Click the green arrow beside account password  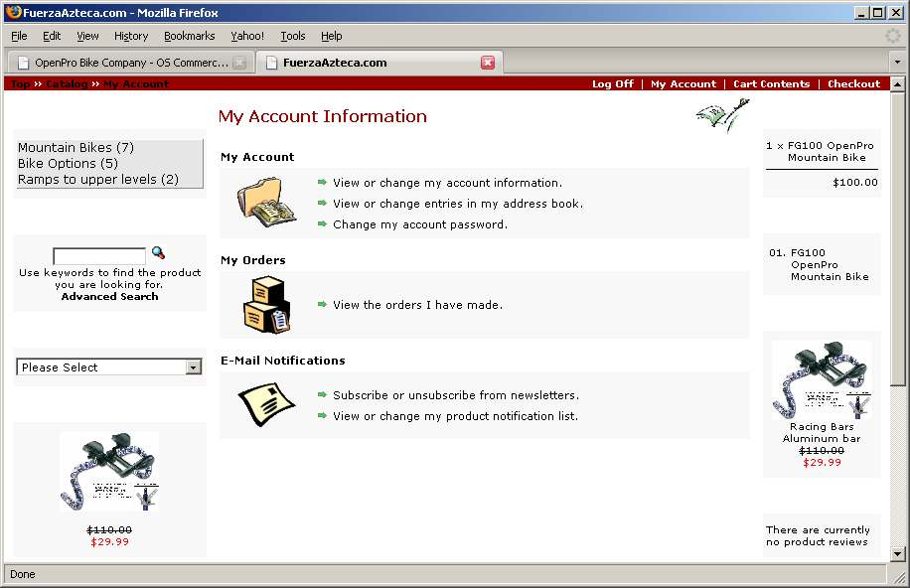click(x=322, y=224)
